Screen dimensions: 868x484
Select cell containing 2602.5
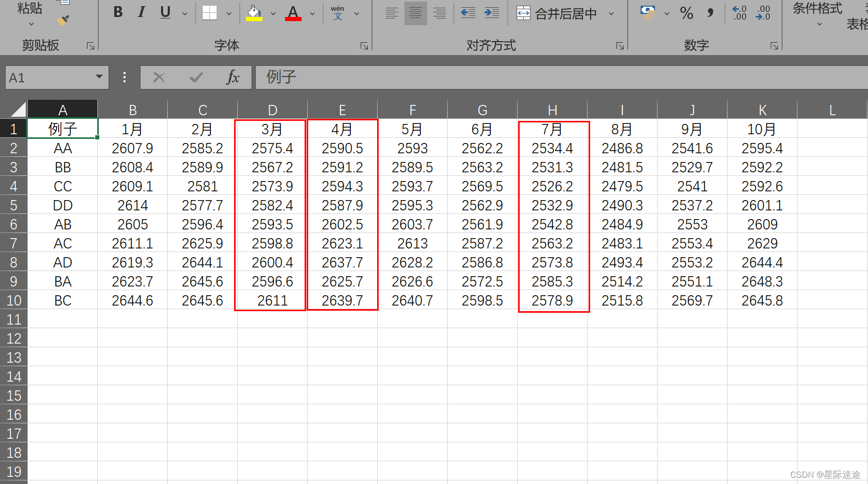342,224
